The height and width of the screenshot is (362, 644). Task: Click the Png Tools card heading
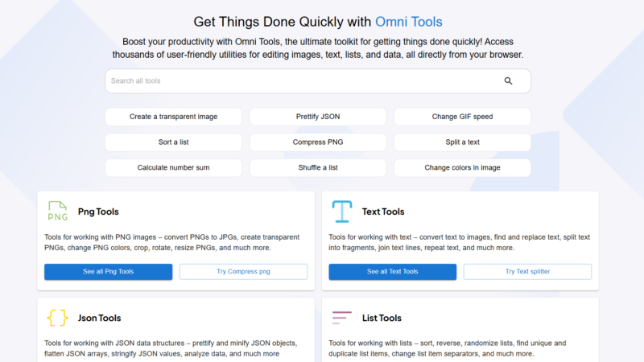[98, 212]
